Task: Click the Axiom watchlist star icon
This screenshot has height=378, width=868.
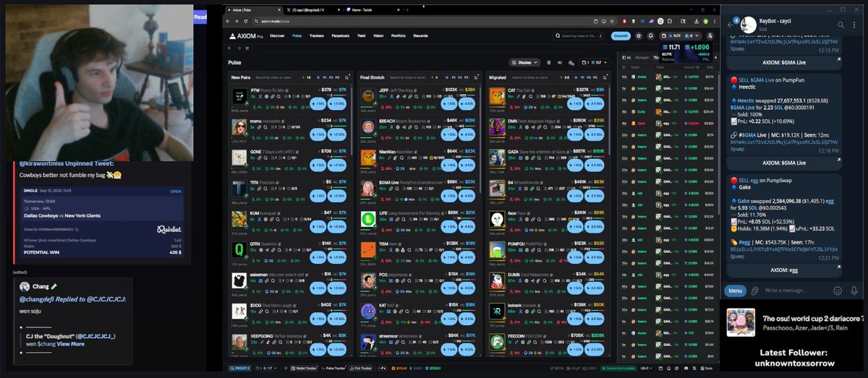Action: coord(639,35)
